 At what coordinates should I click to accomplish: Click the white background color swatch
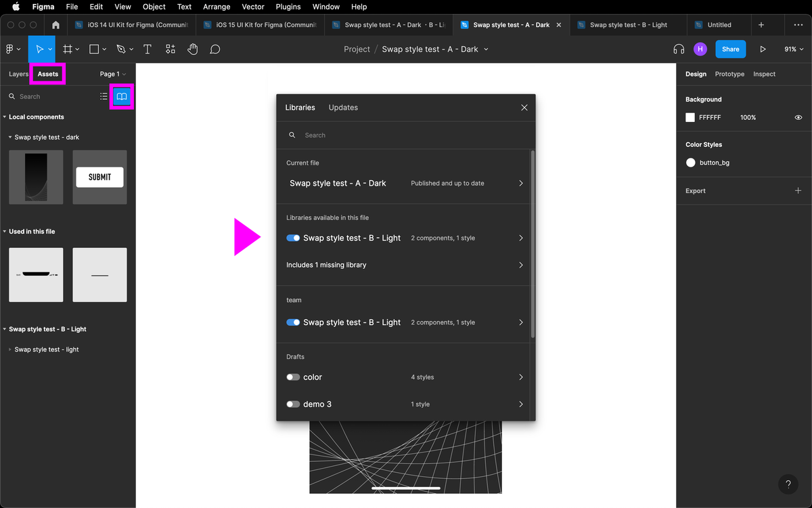(x=690, y=118)
